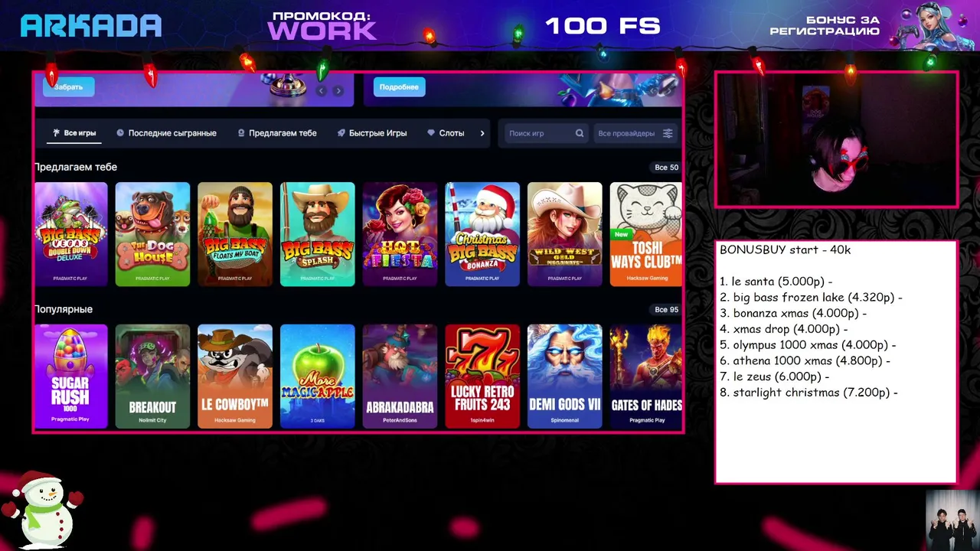Click the star icon on Все игры tab
Viewport: 980px width, 551px height.
click(56, 133)
